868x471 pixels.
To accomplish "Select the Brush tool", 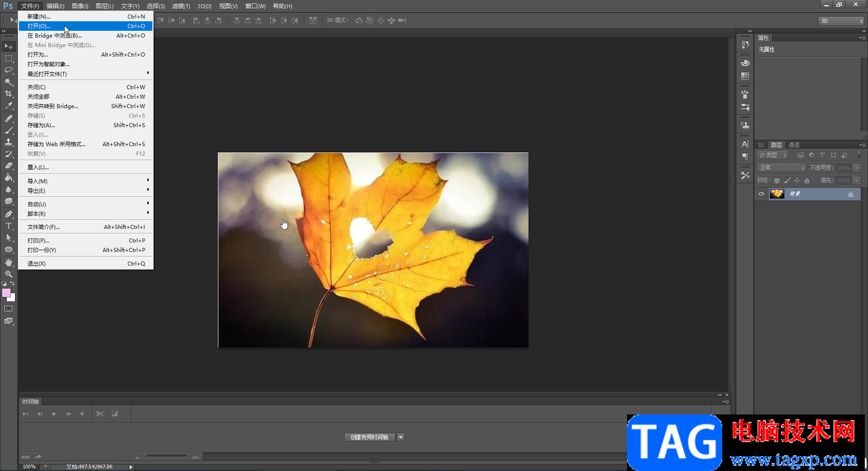I will (x=9, y=130).
